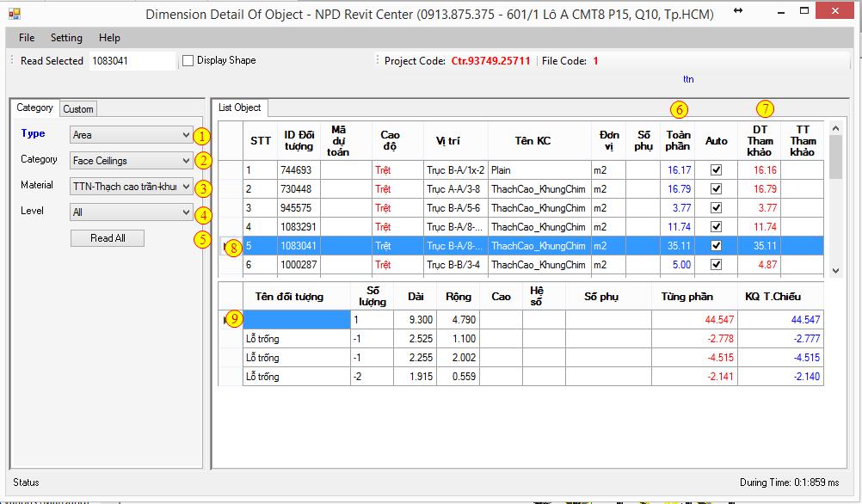Click the object list scrollbar up arrow
Image resolution: width=862 pixels, height=504 pixels.
point(835,129)
